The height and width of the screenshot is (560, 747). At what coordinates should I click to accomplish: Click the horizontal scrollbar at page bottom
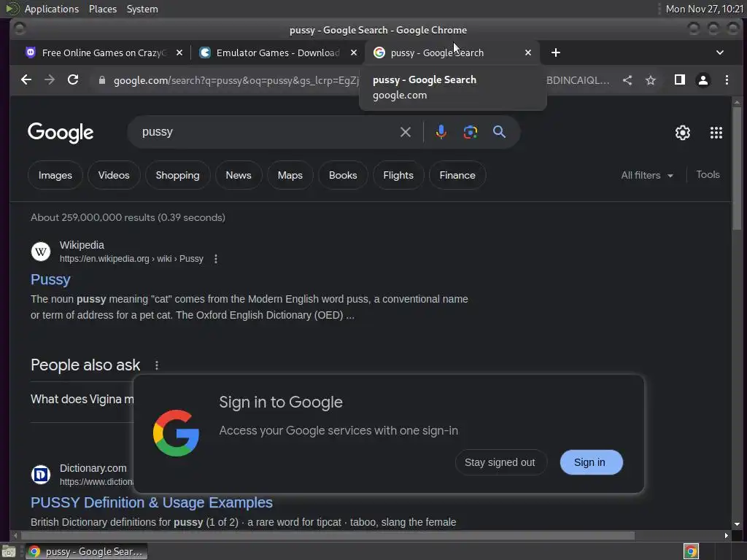coord(327,536)
